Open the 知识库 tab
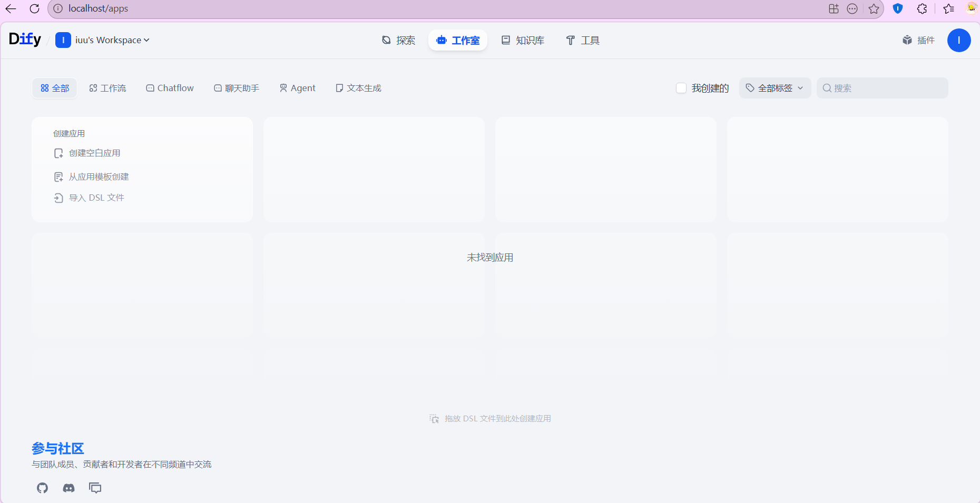The height and width of the screenshot is (503, 980). [523, 40]
